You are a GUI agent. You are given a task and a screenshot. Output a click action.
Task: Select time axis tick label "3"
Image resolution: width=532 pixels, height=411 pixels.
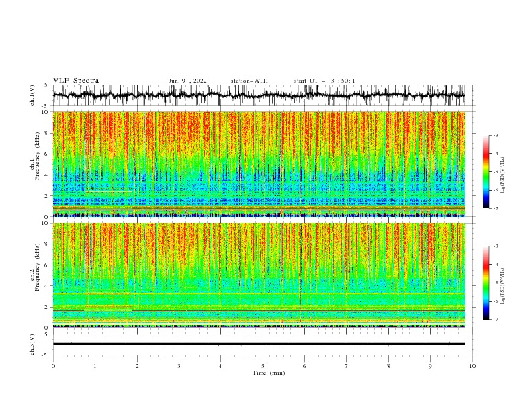(179, 366)
